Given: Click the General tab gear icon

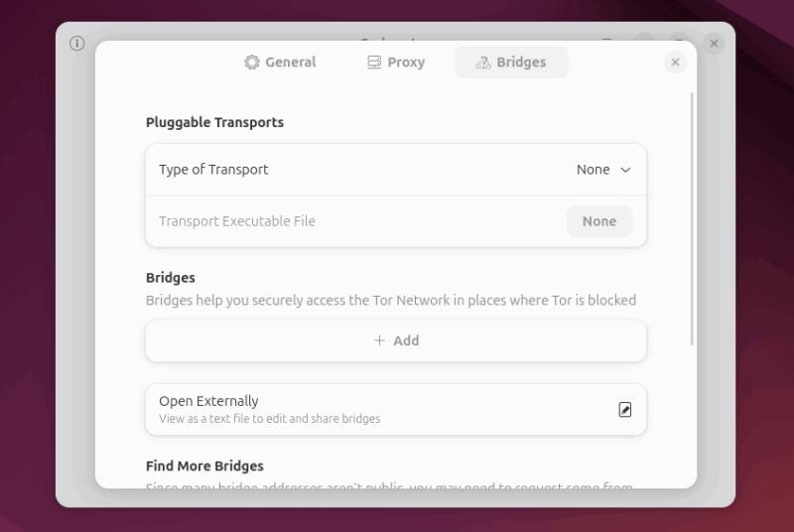Looking at the screenshot, I should click(252, 62).
